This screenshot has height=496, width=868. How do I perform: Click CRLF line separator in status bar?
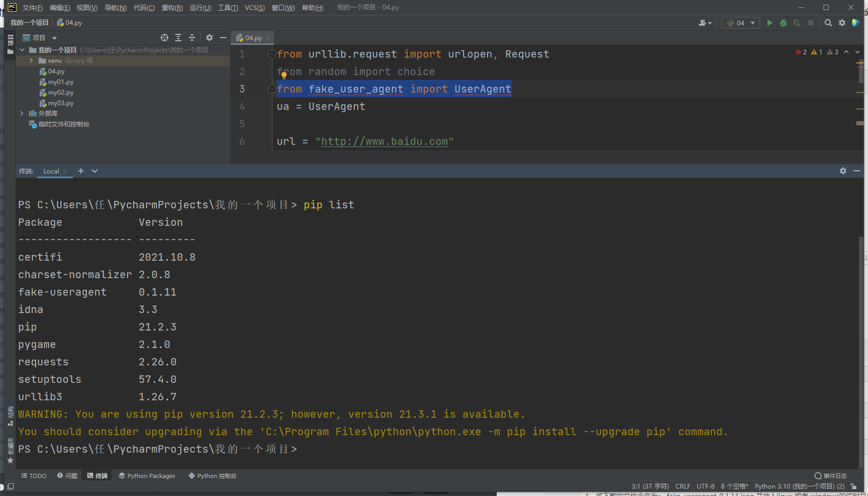683,486
